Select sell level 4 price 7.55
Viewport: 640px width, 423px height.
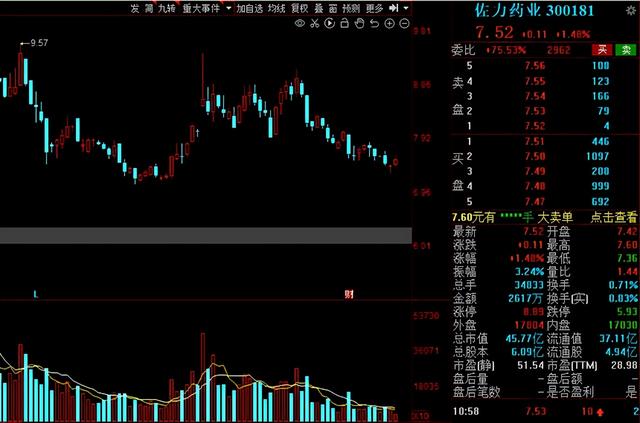(x=535, y=81)
